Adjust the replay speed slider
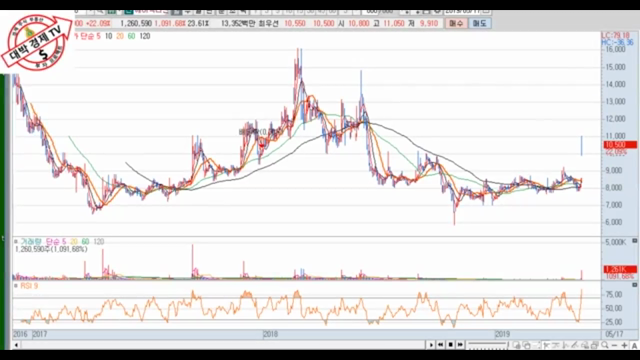 coord(487,345)
